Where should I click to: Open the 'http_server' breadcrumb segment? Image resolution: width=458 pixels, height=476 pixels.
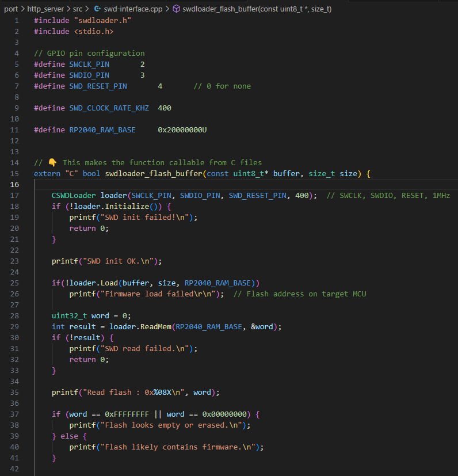pos(45,9)
